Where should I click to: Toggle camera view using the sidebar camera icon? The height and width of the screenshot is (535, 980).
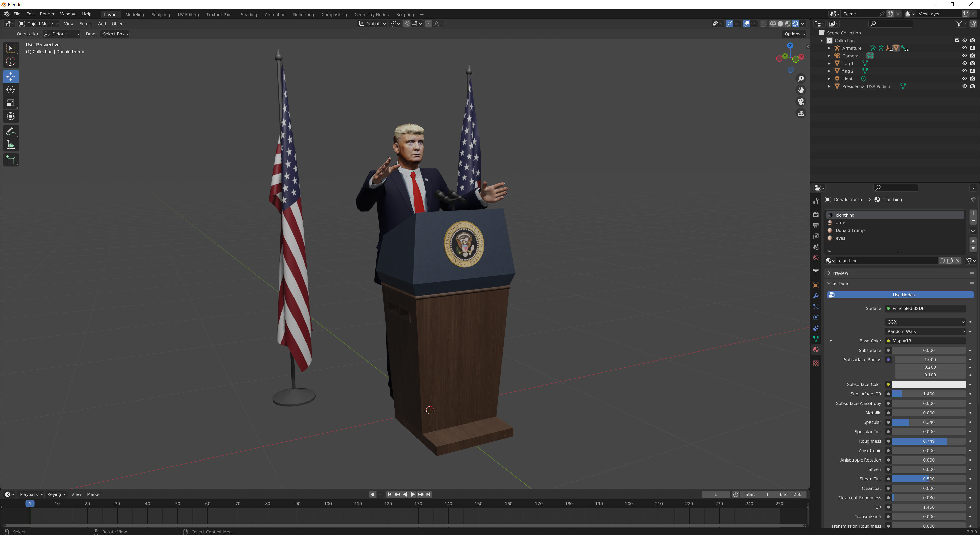pos(801,102)
